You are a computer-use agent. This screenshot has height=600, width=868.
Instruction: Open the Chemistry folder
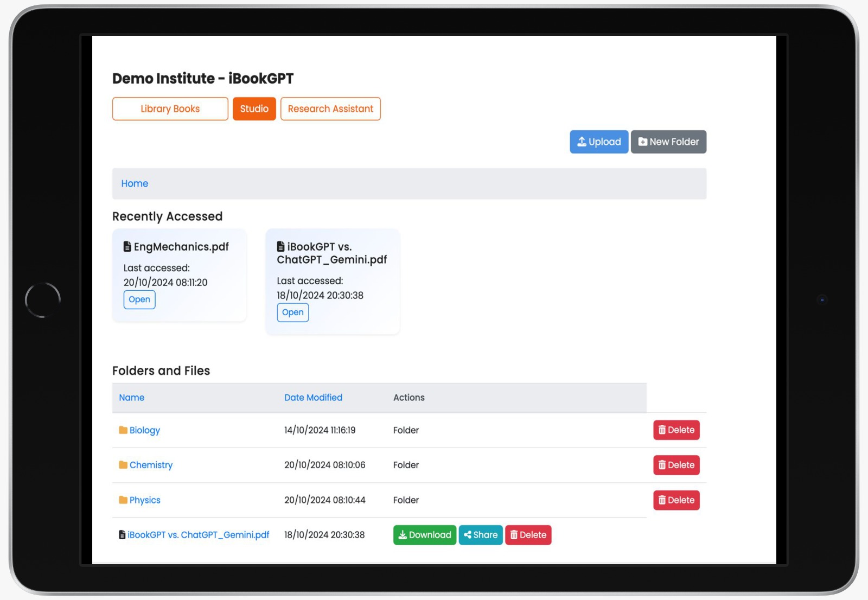[x=151, y=465]
